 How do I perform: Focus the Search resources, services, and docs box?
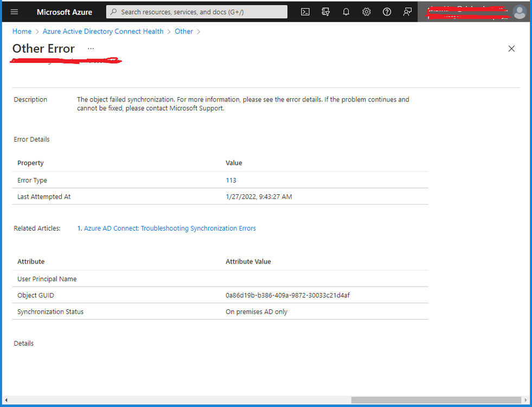coord(197,12)
